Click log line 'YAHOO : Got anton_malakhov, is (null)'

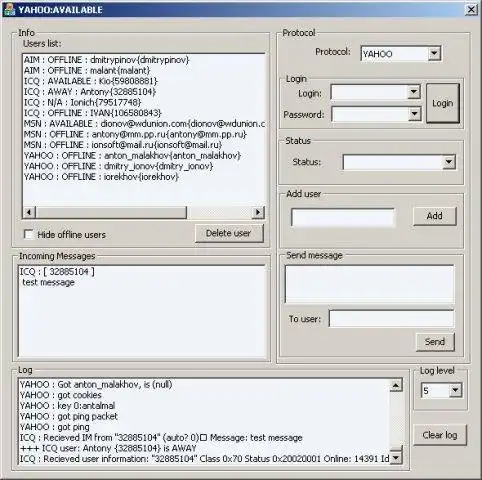(x=96, y=384)
